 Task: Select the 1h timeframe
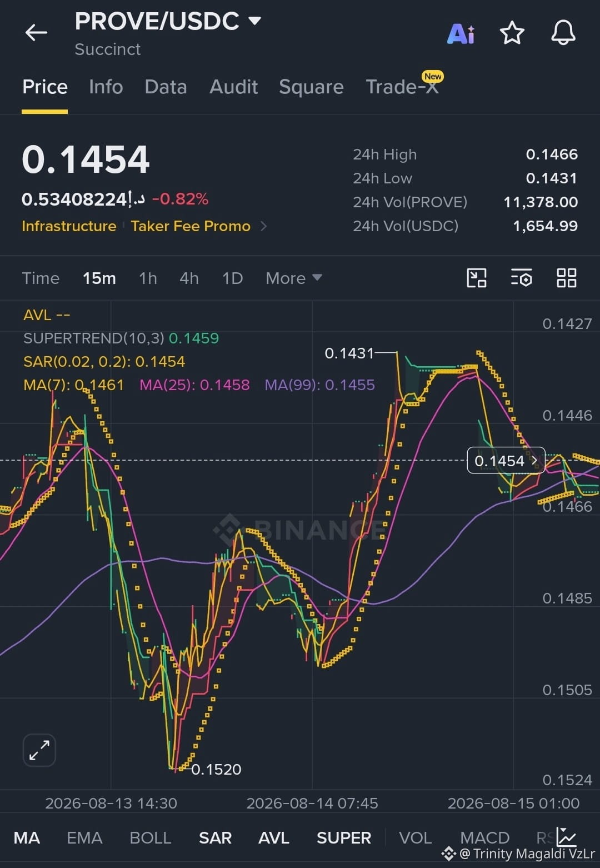(148, 278)
